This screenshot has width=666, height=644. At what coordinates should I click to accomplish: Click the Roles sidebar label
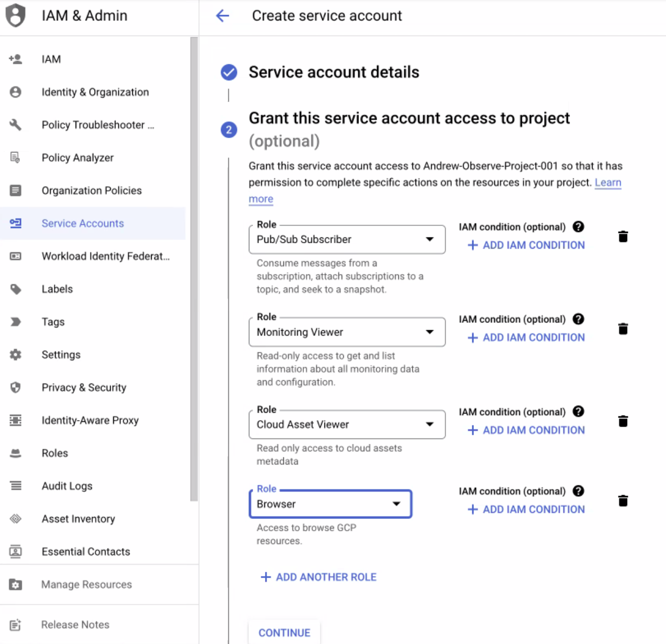point(55,453)
